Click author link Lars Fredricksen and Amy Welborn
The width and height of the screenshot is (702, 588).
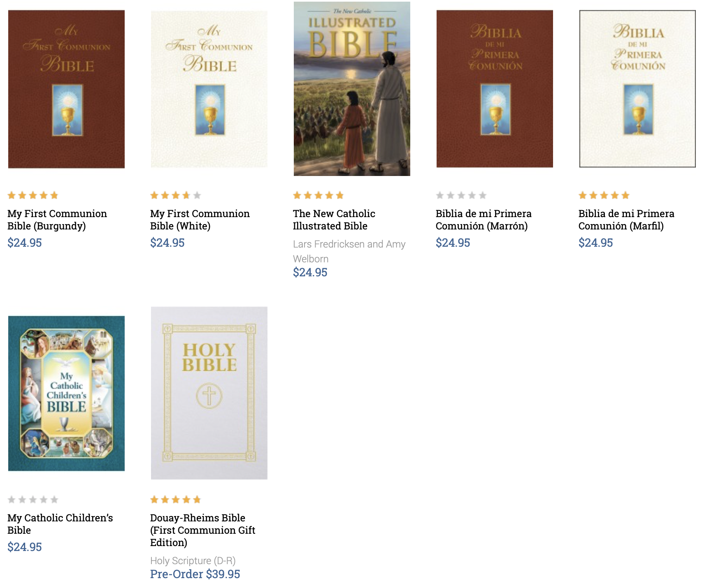pyautogui.click(x=349, y=251)
